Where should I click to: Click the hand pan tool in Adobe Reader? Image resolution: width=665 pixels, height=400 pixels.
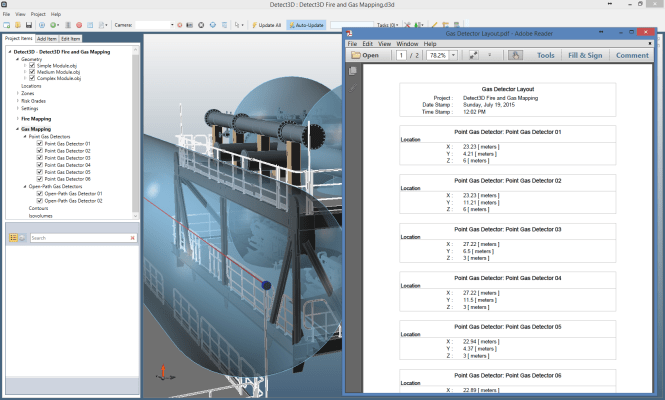click(x=515, y=56)
